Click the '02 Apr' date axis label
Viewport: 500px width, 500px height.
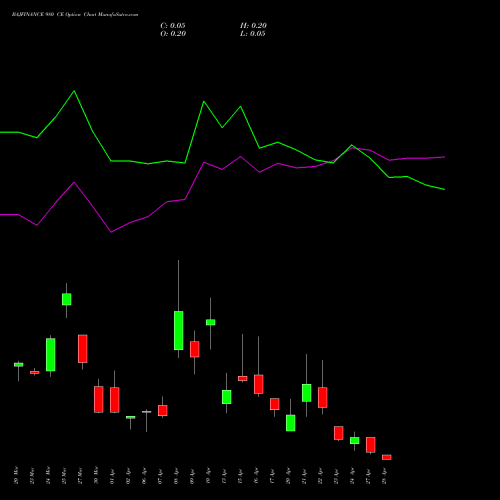click(128, 476)
